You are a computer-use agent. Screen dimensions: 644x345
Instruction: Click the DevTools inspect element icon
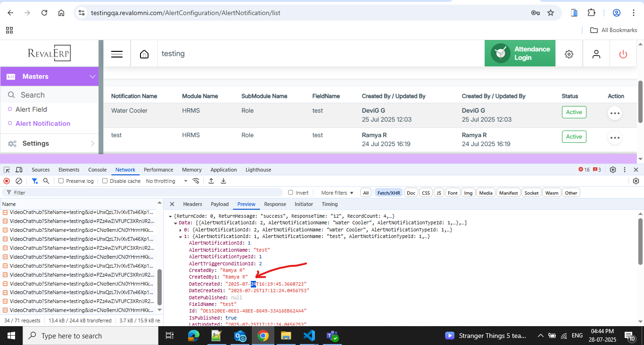7,170
